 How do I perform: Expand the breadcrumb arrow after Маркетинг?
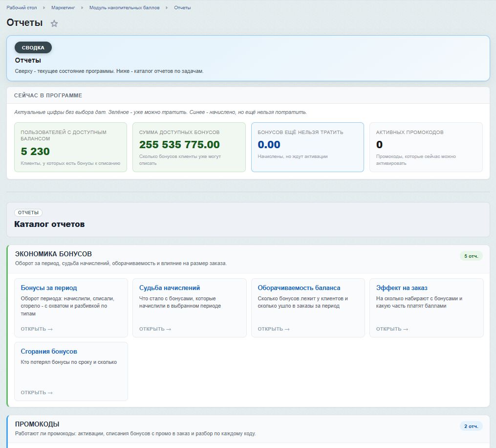tap(82, 8)
